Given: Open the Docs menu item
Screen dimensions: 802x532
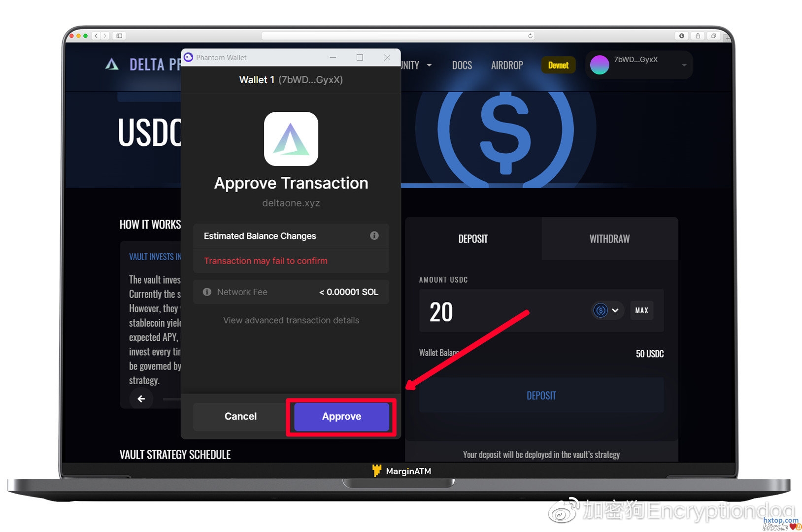Looking at the screenshot, I should click(x=462, y=65).
